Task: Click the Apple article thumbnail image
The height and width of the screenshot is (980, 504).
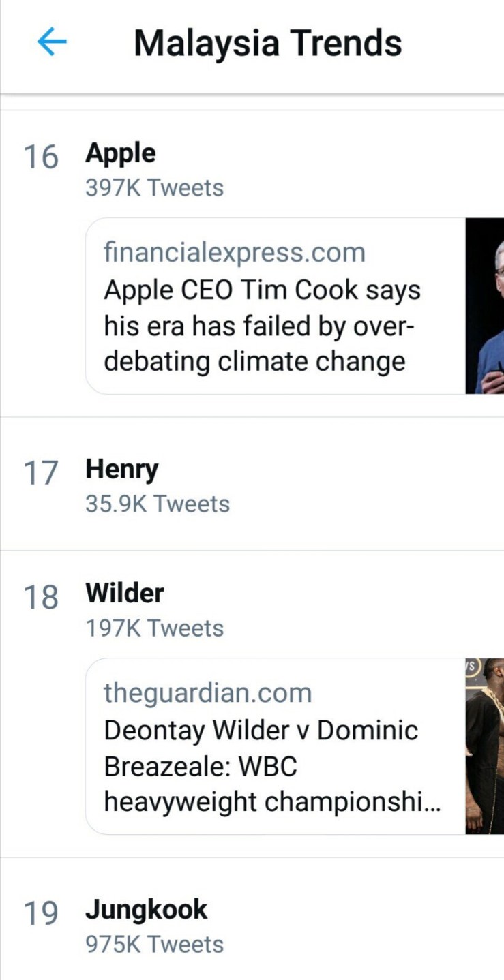Action: click(485, 306)
